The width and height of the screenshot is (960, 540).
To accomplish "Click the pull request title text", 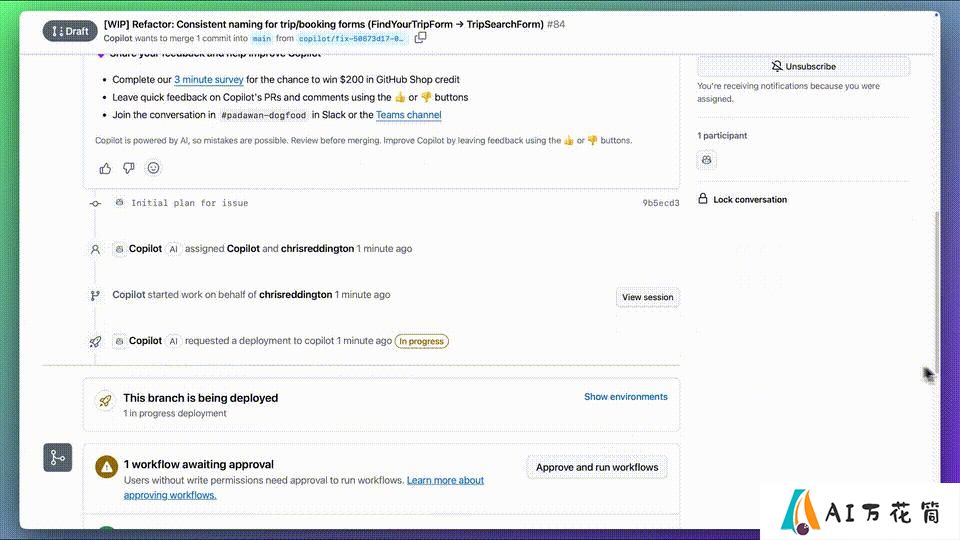I will (323, 24).
